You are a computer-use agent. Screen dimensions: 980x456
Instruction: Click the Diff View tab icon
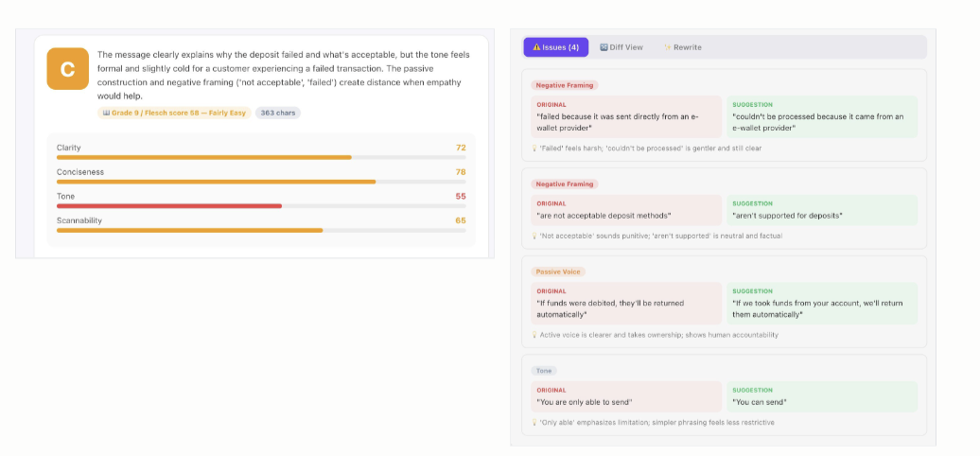point(604,47)
